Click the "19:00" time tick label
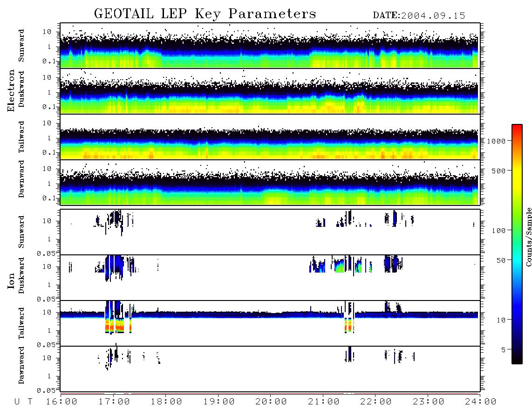532x410 pixels. pos(219,402)
